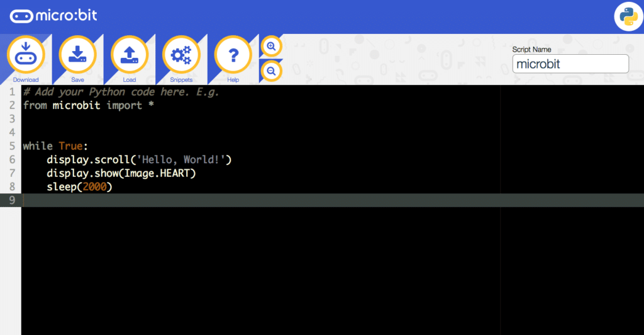Click the 'while True:' line
The height and width of the screenshot is (335, 644).
coord(55,146)
